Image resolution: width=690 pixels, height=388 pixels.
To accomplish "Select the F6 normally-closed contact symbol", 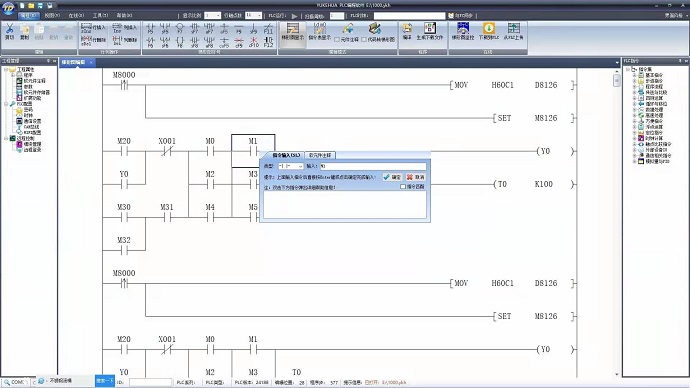I will pyautogui.click(x=150, y=42).
